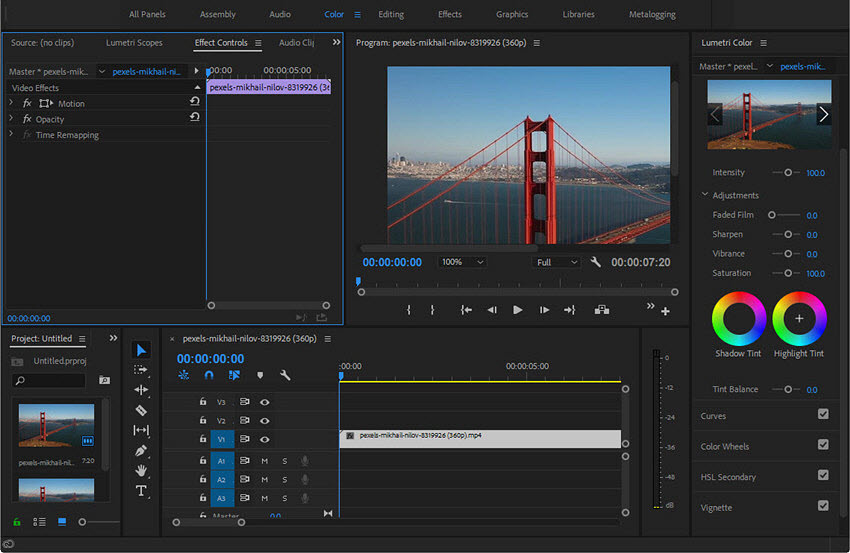Click the Shadow Tint color wheel

pyautogui.click(x=738, y=319)
